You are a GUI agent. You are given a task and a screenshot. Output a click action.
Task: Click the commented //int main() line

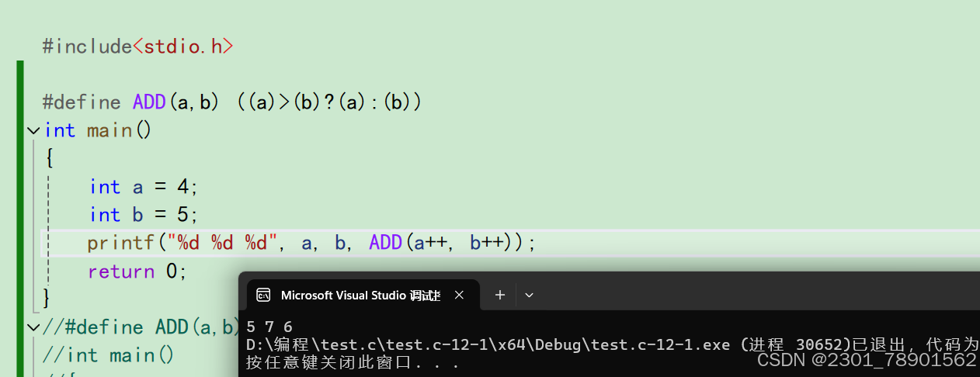[109, 355]
